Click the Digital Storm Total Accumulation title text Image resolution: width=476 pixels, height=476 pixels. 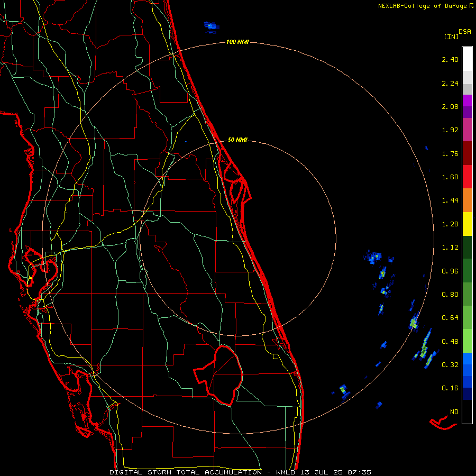[186, 472]
